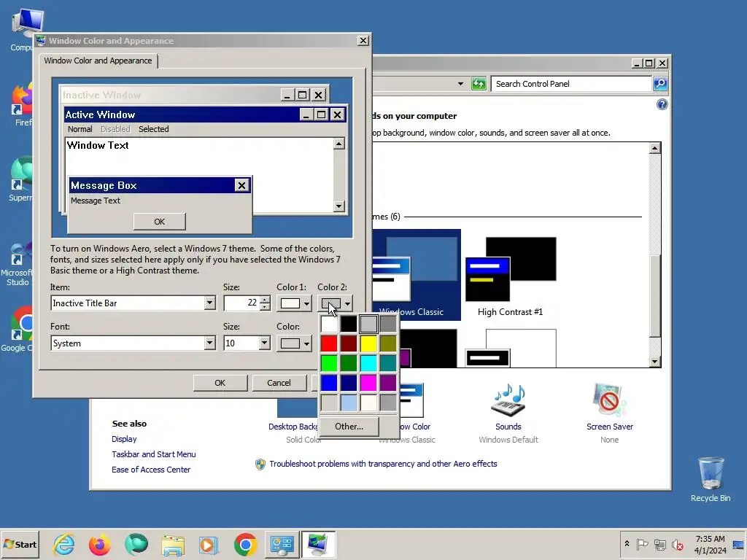Screen dimensions: 747x560
Task: Pick the magenta palette swatch
Action: [368, 382]
